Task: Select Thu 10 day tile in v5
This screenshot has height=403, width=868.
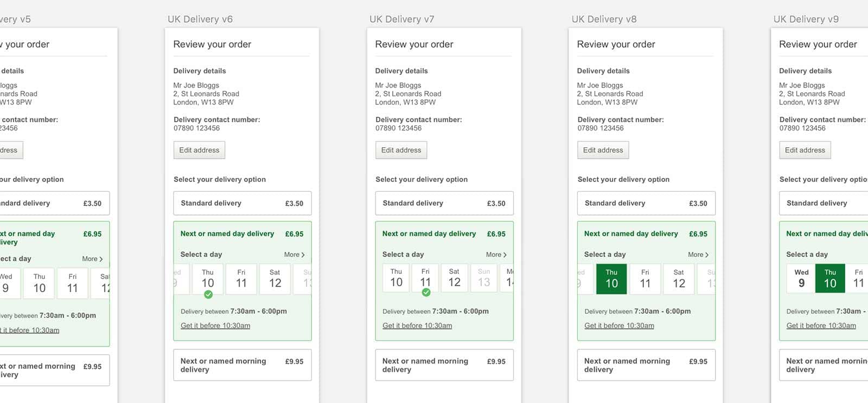Action: point(40,283)
